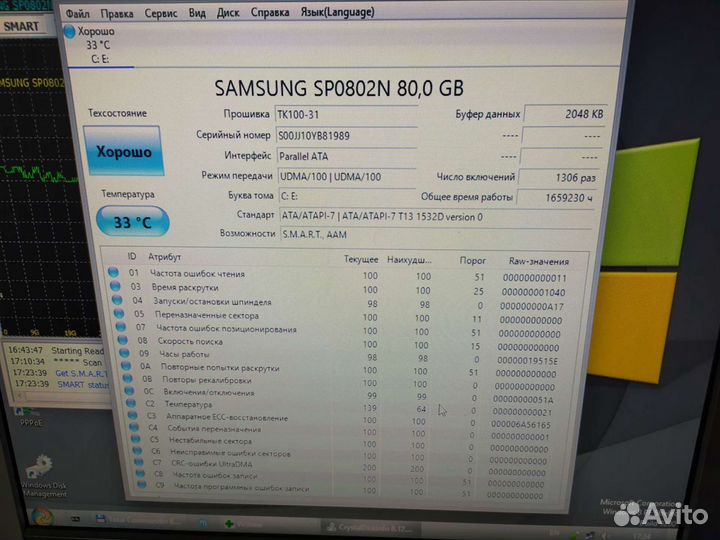Switch to the CrystalDiskInfo taskbar button
720x540 pixels.
click(x=371, y=527)
